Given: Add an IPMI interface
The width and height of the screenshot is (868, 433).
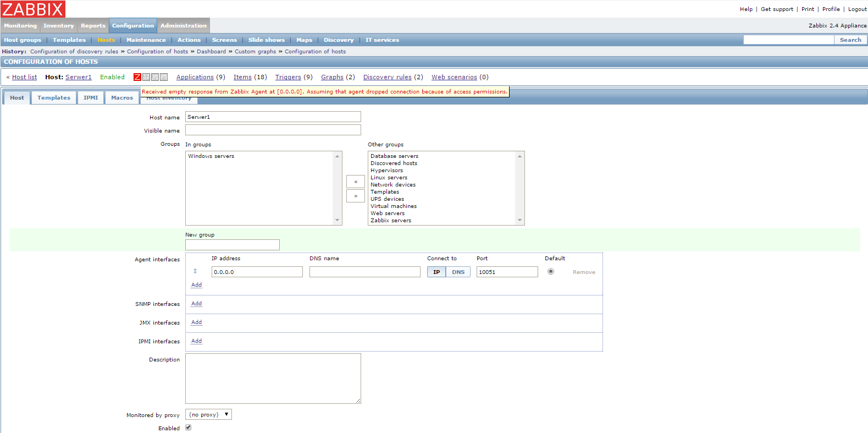Looking at the screenshot, I should click(x=196, y=341).
